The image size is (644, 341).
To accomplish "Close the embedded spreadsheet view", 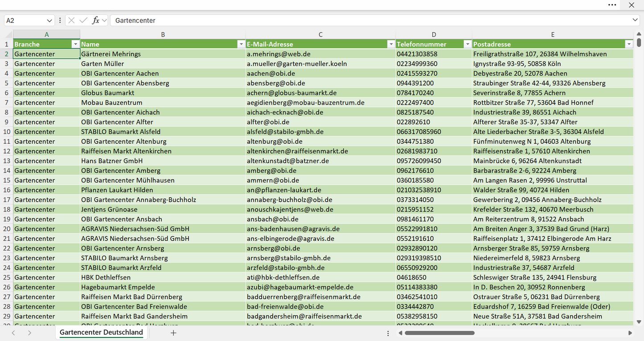I will 632,5.
